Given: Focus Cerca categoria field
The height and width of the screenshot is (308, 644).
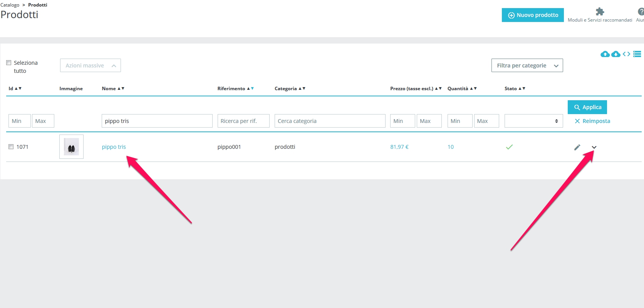Looking at the screenshot, I should coord(330,121).
